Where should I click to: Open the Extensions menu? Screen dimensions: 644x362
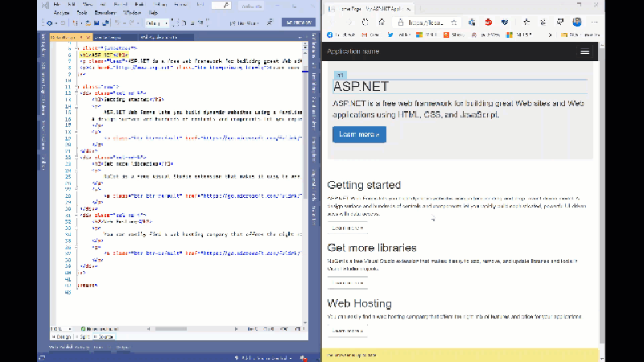point(105,13)
